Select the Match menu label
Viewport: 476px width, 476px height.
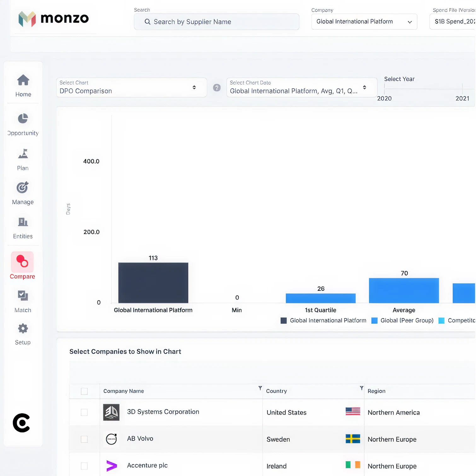click(x=23, y=310)
